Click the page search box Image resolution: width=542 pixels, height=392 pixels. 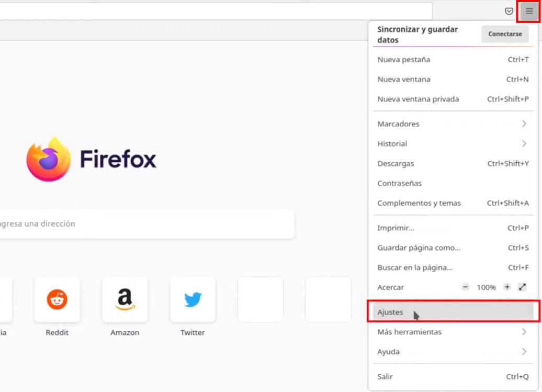pos(147,223)
